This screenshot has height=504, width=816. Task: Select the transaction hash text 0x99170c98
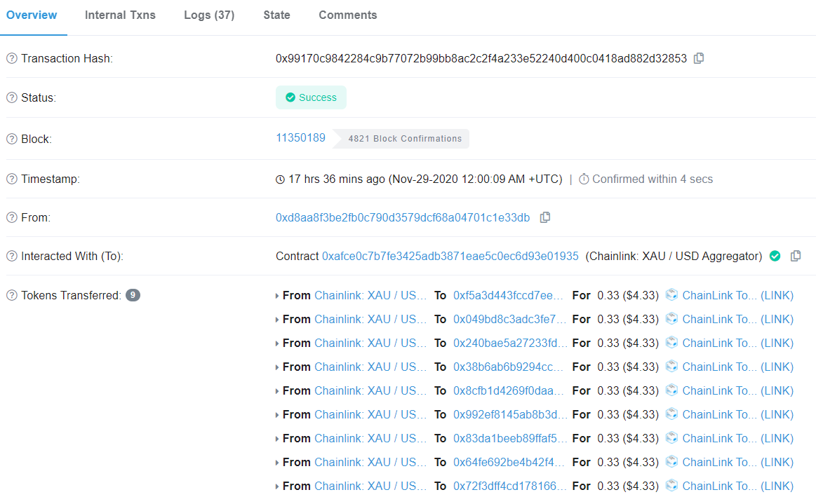pos(481,58)
